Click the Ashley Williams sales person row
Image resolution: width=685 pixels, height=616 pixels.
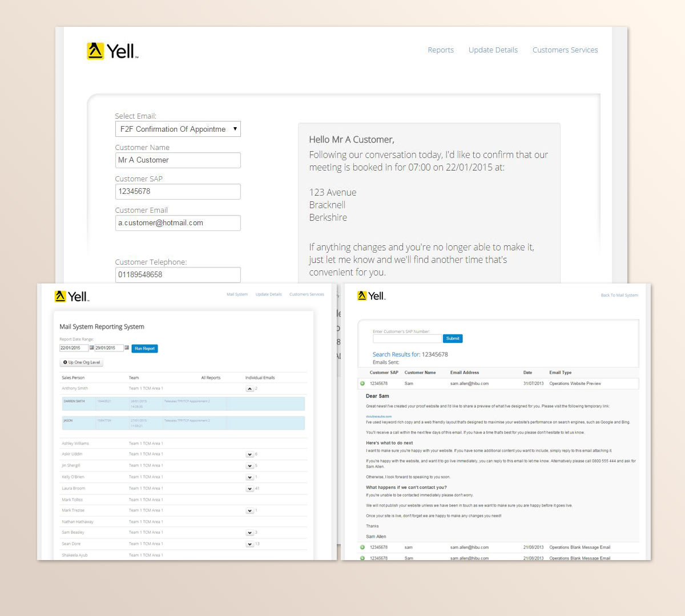[x=183, y=443]
